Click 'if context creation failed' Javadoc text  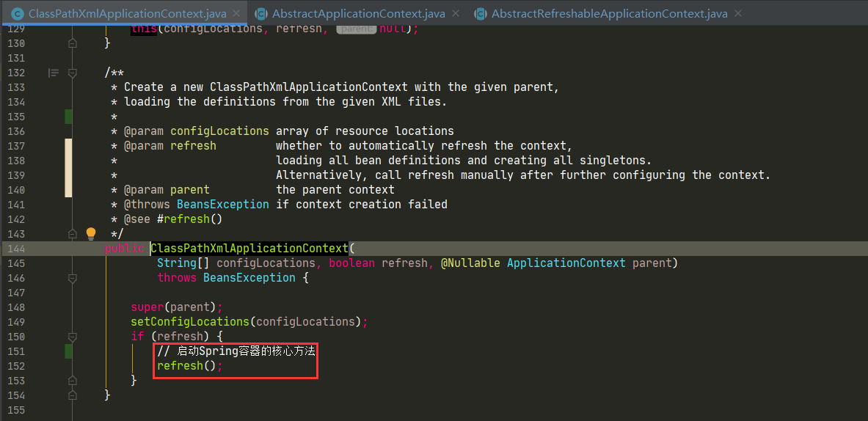point(362,204)
